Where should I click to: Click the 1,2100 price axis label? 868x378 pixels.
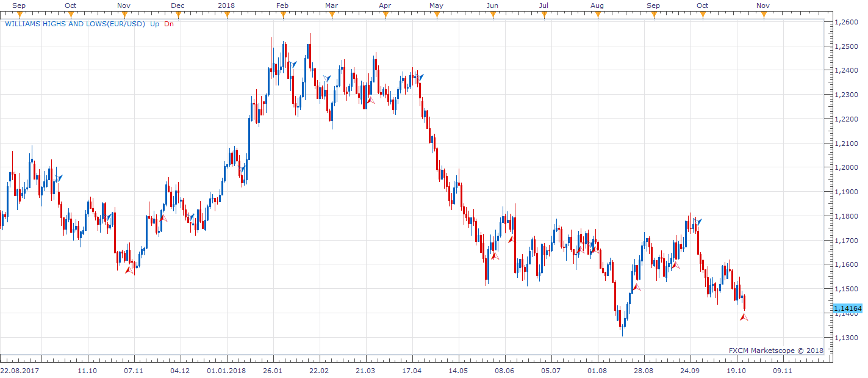click(x=845, y=144)
